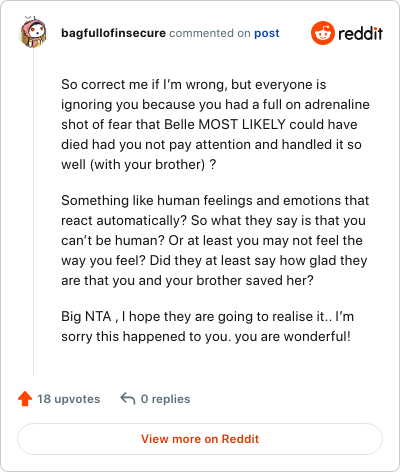
Task: Click the paragraph starting 'Something like human feelings'
Action: 215,240
